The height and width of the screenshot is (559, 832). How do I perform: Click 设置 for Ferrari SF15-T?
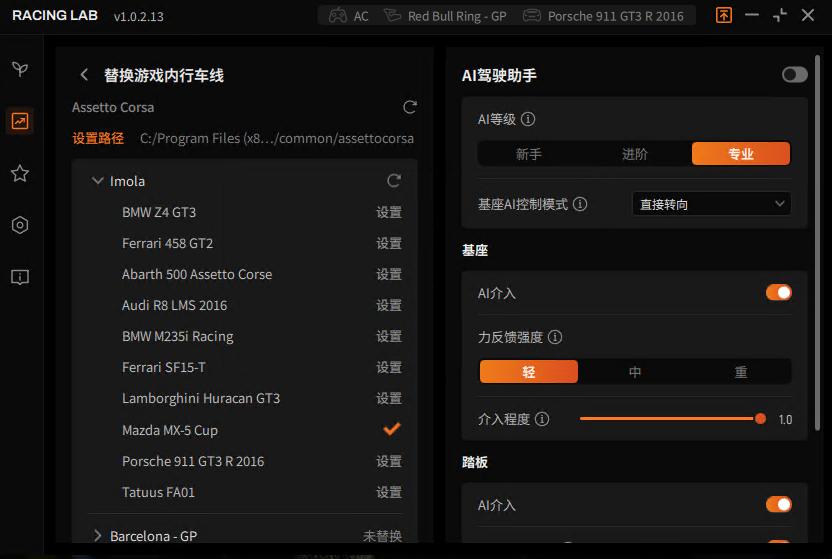pyautogui.click(x=389, y=367)
